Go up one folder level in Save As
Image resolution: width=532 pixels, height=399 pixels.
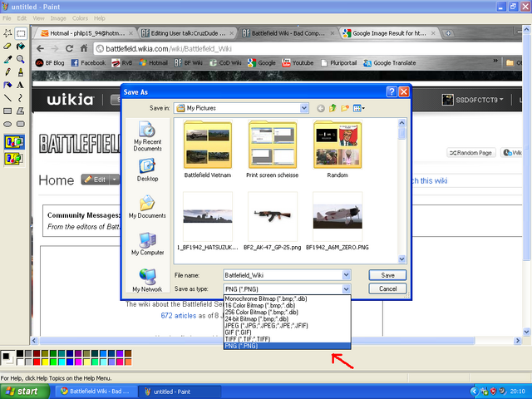tap(332, 108)
